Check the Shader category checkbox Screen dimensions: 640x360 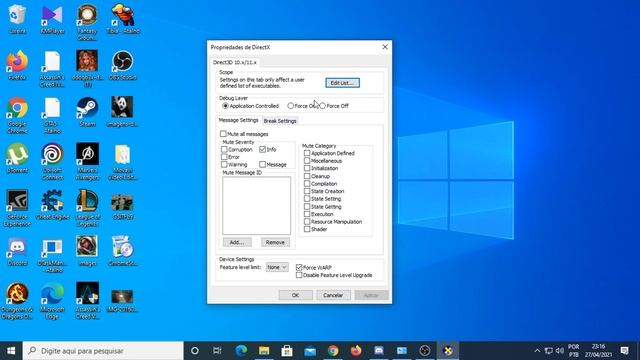pyautogui.click(x=307, y=229)
